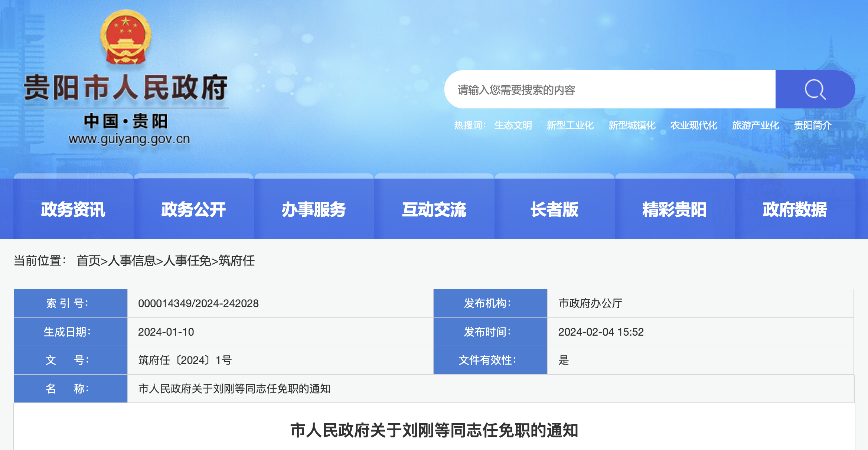The width and height of the screenshot is (868, 450).
Task: Click the 文件有效性 label cell
Action: tap(490, 360)
